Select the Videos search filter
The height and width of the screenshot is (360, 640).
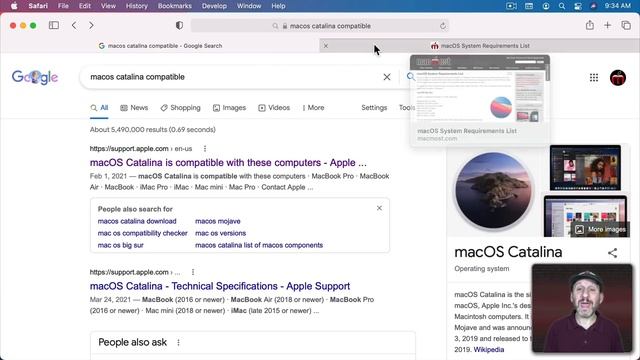tap(274, 108)
